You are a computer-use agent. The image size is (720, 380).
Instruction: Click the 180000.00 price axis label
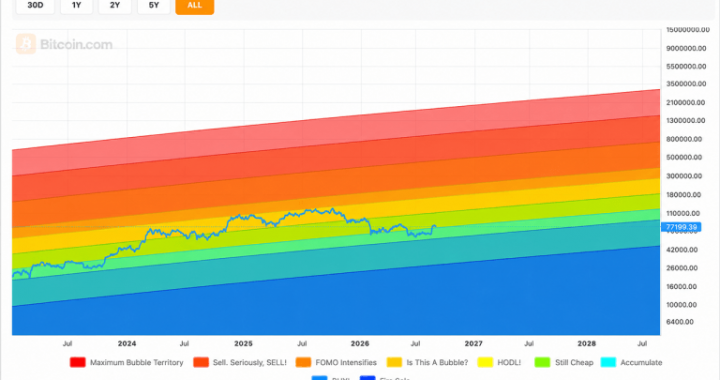(684, 195)
